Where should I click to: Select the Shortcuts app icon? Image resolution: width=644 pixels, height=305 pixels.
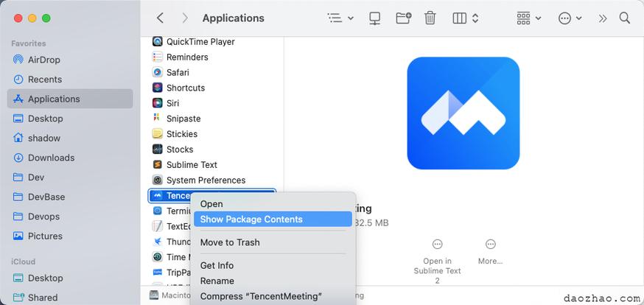[x=157, y=88]
